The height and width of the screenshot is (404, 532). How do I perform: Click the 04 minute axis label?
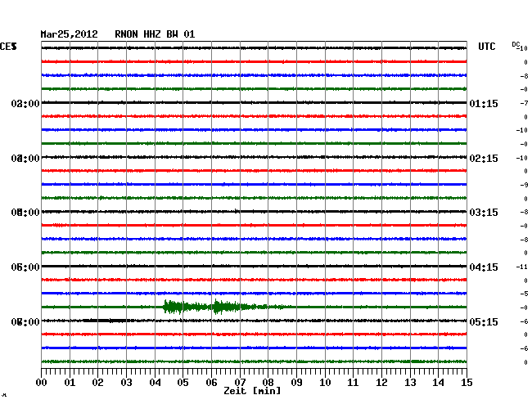point(155,383)
